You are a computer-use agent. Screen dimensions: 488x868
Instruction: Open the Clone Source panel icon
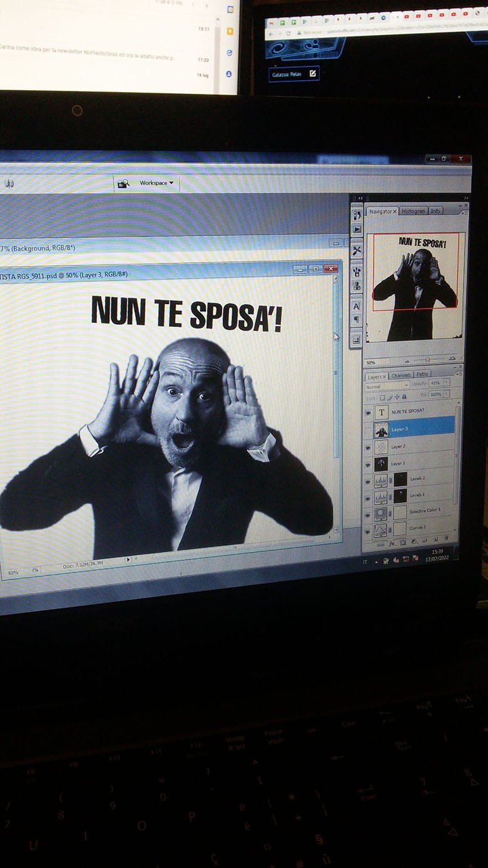357,285
